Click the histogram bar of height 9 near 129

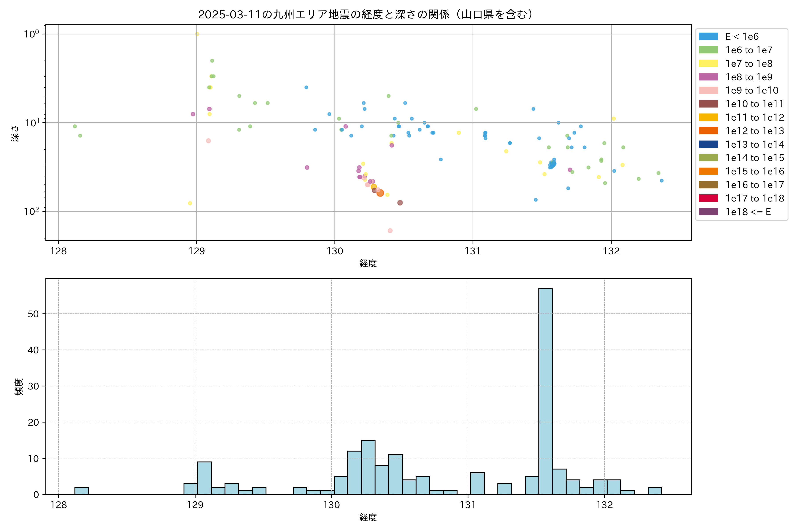click(x=205, y=478)
